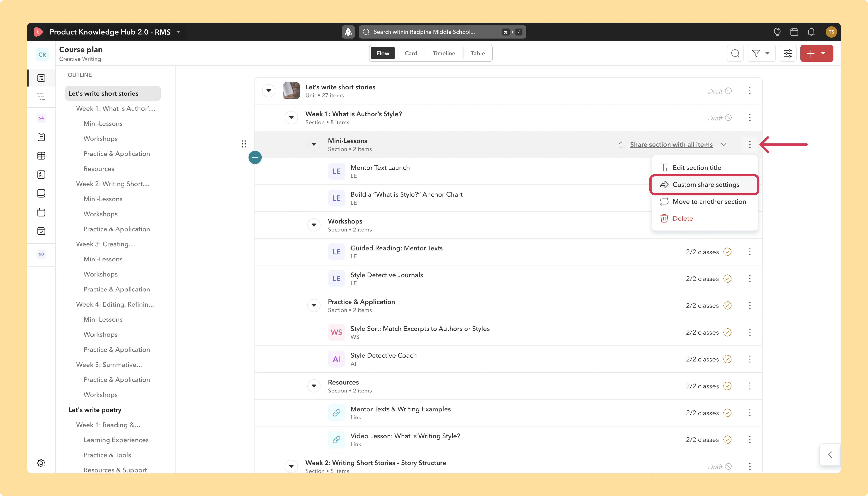The width and height of the screenshot is (868, 496).
Task: Open more options for Guided Reading: Mentor Texts
Action: click(x=750, y=252)
